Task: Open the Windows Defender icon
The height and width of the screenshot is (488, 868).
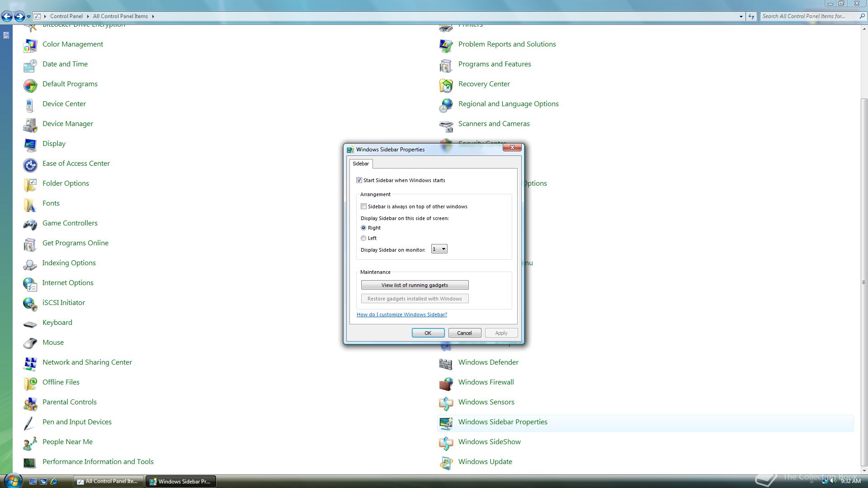Action: click(x=446, y=363)
